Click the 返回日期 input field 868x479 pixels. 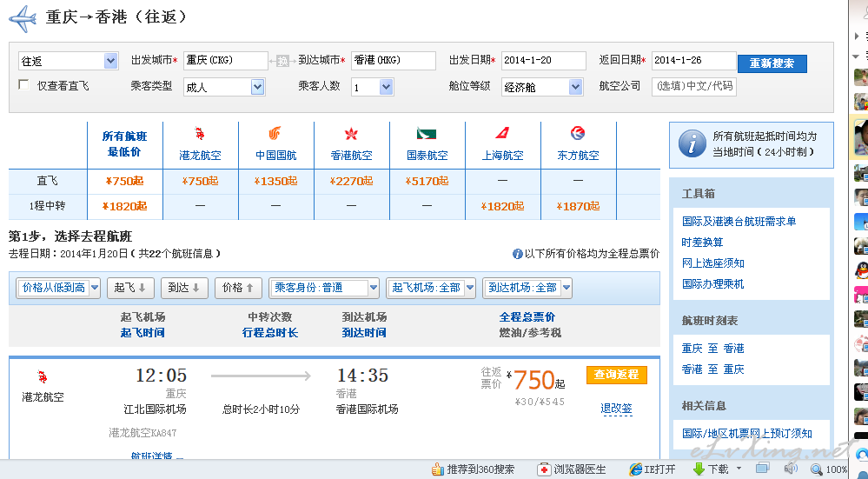pos(693,60)
